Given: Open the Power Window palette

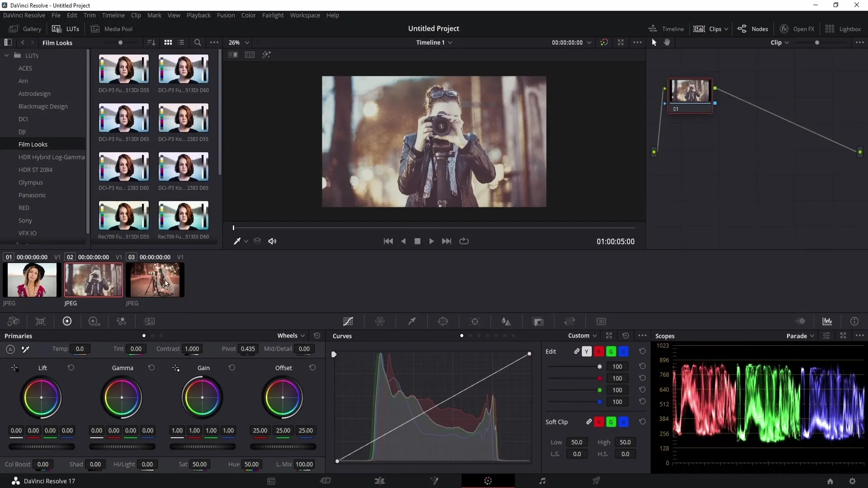Looking at the screenshot, I should (x=443, y=321).
